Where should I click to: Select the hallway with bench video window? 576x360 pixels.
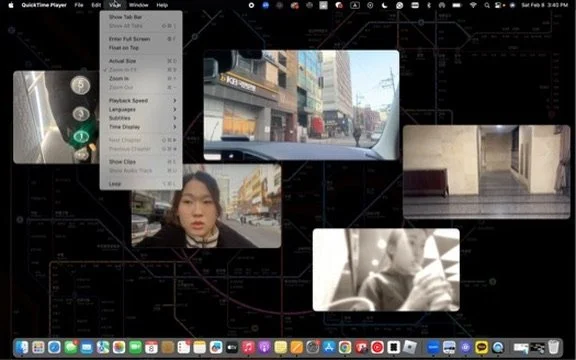486,172
